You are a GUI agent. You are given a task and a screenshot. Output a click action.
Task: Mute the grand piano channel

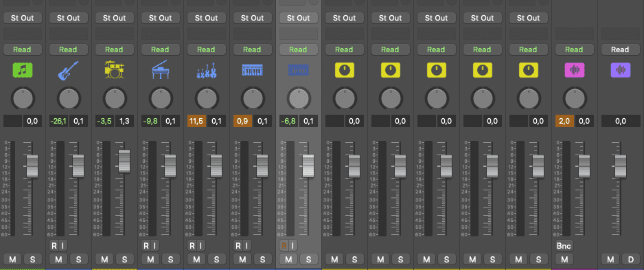pos(151,259)
